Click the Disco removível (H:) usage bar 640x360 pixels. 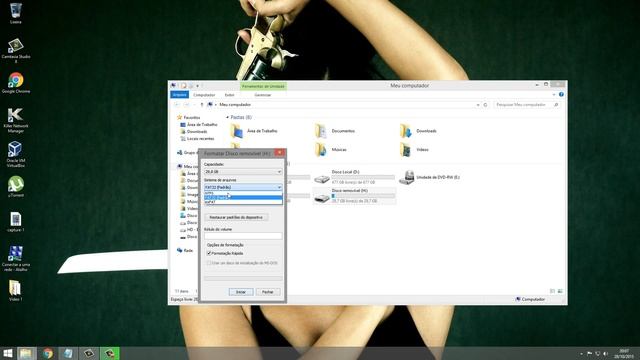(x=363, y=196)
